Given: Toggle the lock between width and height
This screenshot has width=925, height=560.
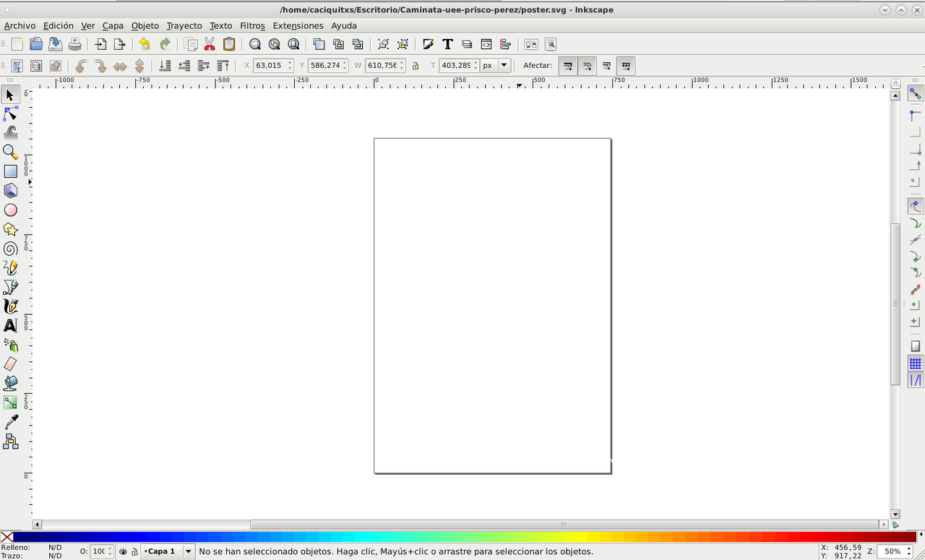Looking at the screenshot, I should coord(416,65).
